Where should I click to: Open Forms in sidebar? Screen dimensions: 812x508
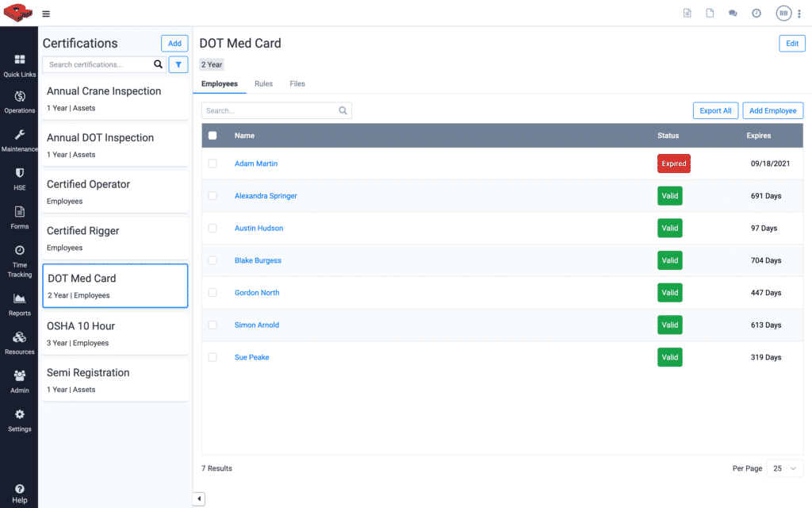[x=19, y=218]
